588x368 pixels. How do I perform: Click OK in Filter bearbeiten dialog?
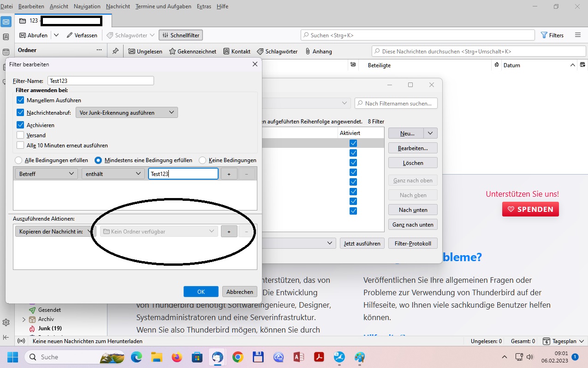tap(201, 292)
